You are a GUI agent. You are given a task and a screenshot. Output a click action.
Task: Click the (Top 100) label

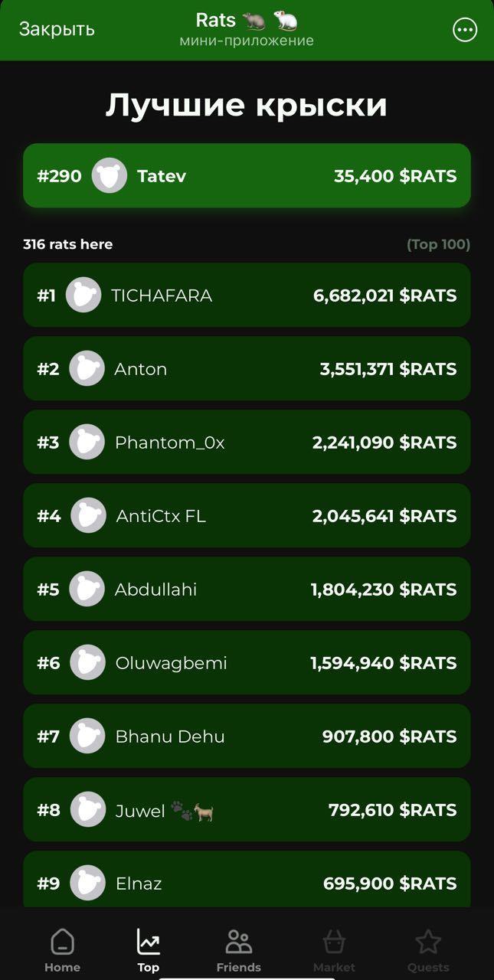438,244
